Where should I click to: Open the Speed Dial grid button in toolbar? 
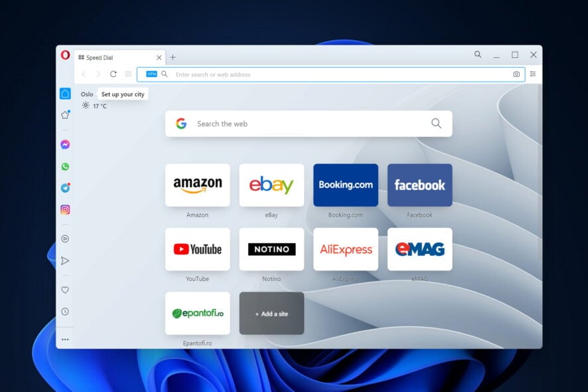tap(128, 74)
